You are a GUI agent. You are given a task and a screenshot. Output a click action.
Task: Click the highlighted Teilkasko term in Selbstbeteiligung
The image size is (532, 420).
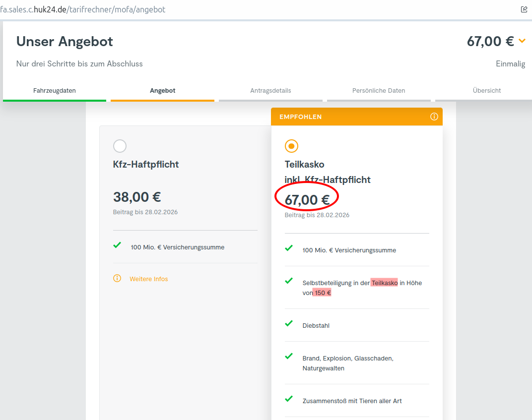click(384, 283)
